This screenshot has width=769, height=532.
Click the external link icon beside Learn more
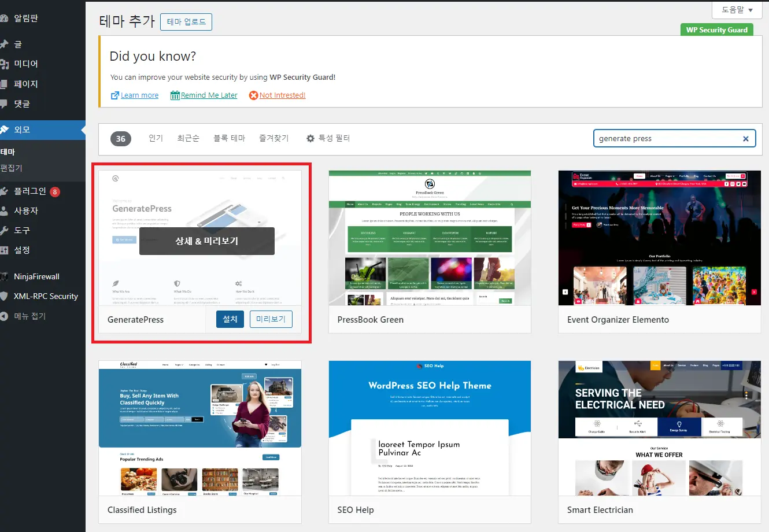click(x=115, y=95)
